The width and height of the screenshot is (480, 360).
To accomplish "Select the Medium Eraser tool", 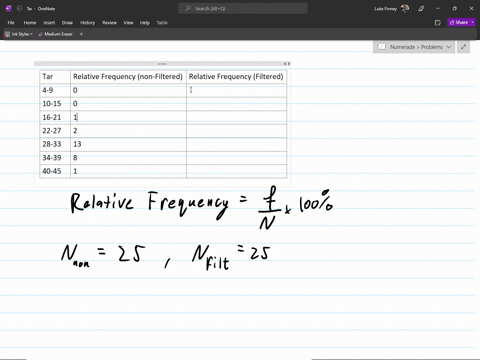I will (x=55, y=34).
